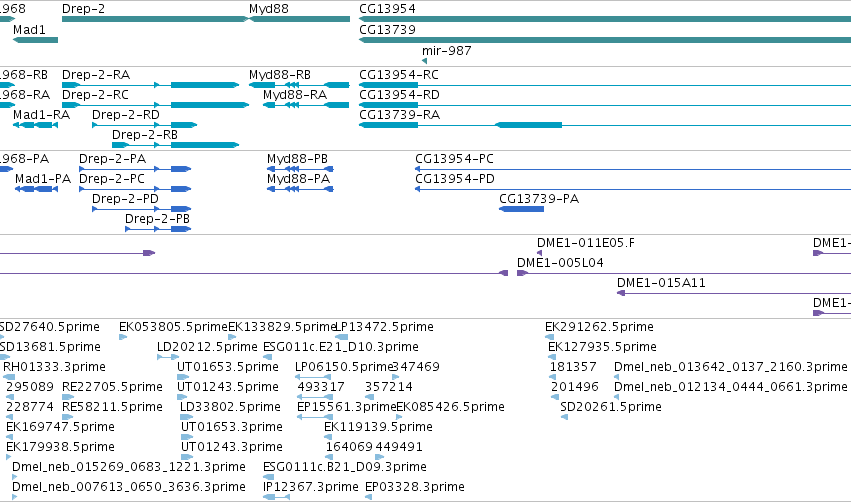Click the Myd88-RA transcript glyph

tap(306, 105)
